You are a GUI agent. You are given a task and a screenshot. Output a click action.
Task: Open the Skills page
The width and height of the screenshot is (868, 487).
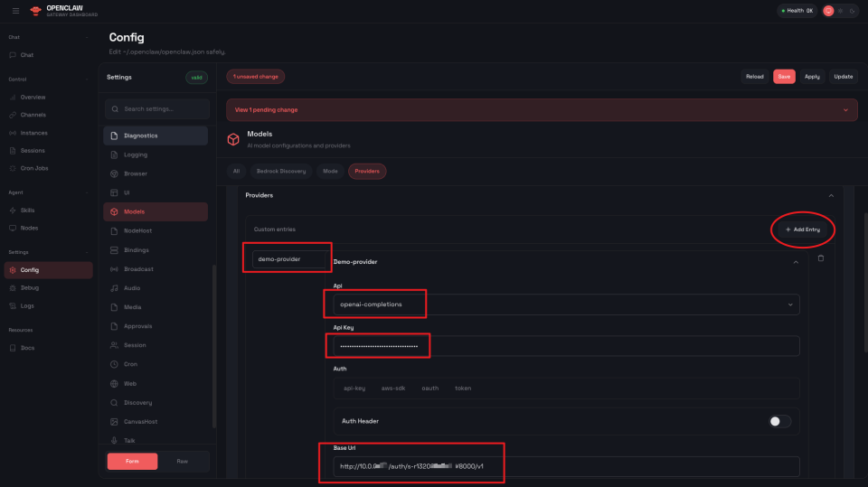(27, 210)
